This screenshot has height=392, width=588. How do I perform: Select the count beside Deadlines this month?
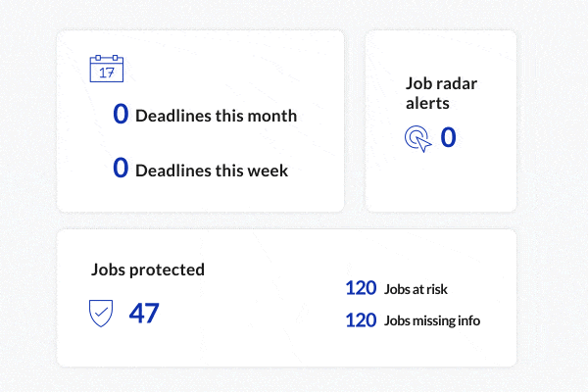click(121, 115)
